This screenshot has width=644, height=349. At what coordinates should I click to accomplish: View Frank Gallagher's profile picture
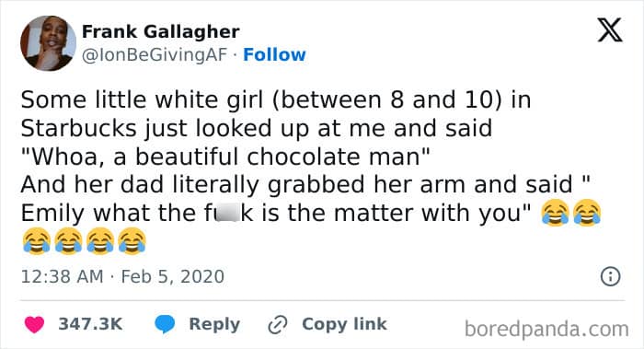pos(48,43)
